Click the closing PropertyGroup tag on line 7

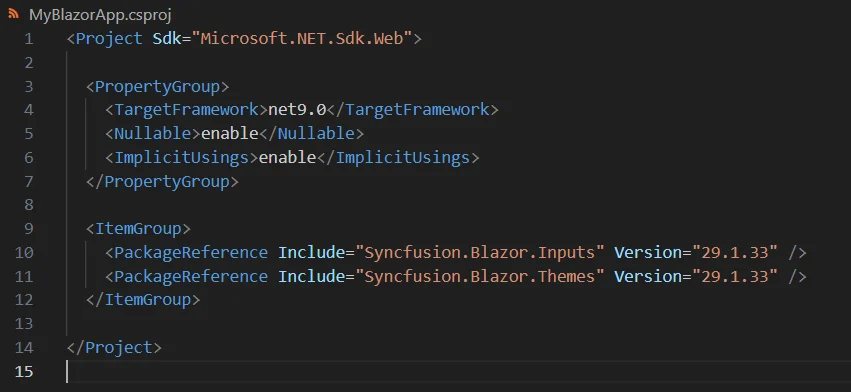(x=162, y=181)
